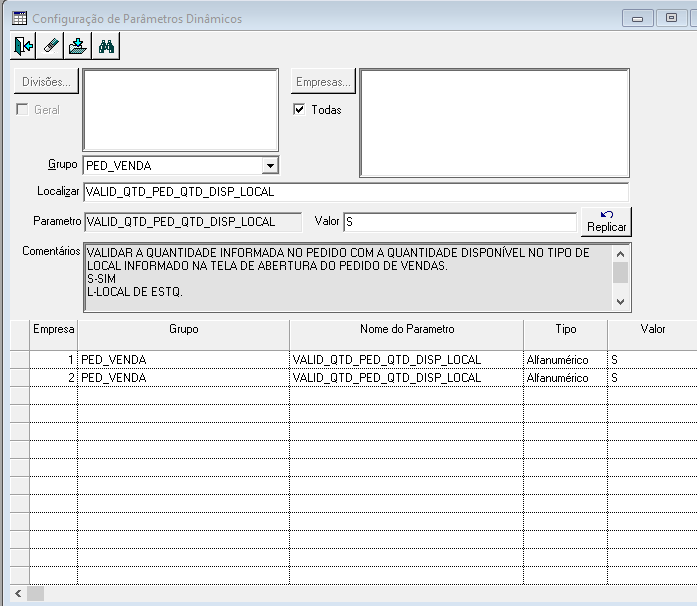The height and width of the screenshot is (606, 697).
Task: Uncheck the Todas checkbox
Action: (x=299, y=109)
